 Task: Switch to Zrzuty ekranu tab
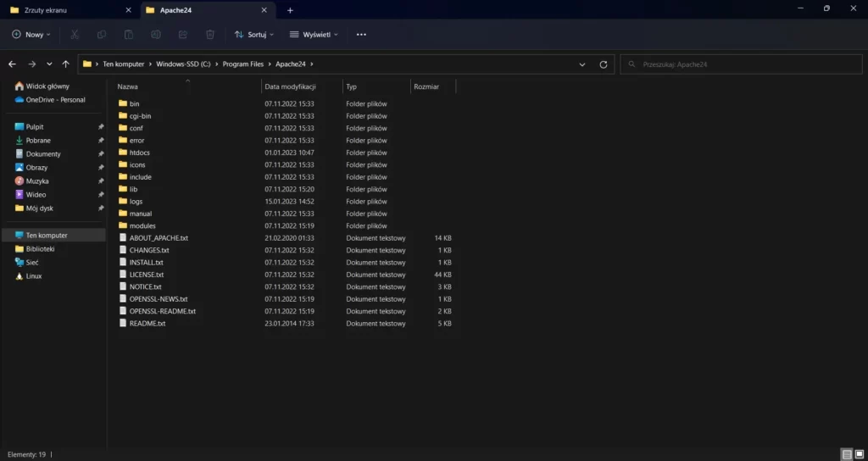tap(70, 10)
